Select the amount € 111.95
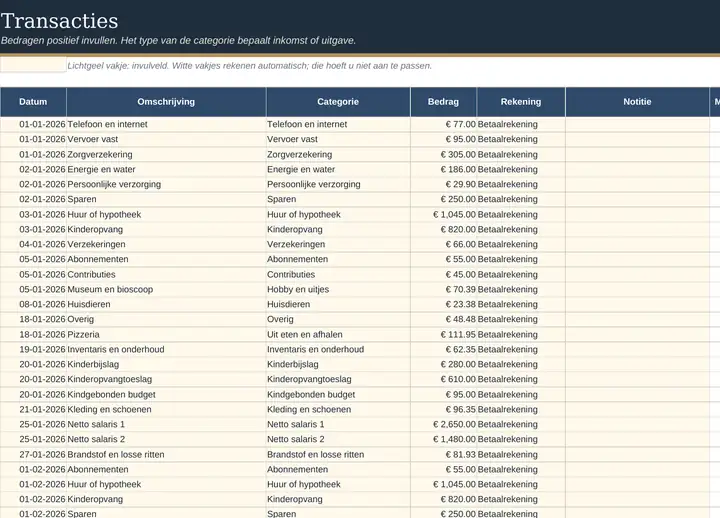This screenshot has height=518, width=720. coord(444,334)
